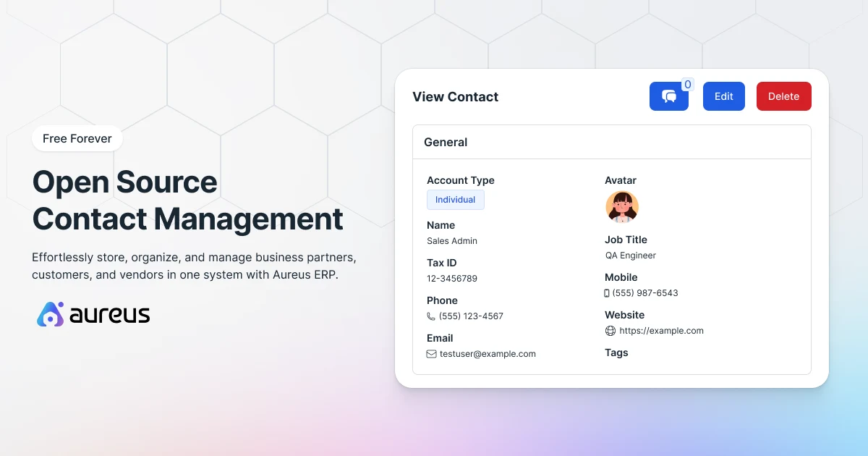This screenshot has height=456, width=868.
Task: Click the mobile phone icon beside (555) 987-6543
Action: click(608, 292)
